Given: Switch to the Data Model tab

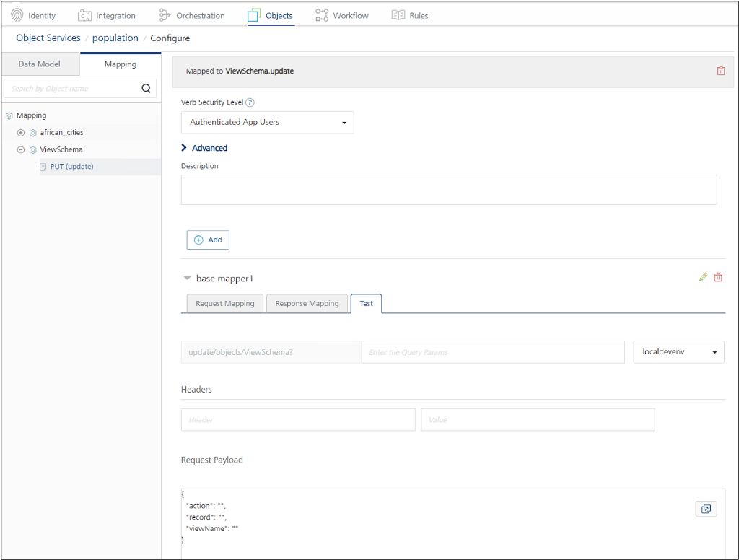Looking at the screenshot, I should coord(40,64).
